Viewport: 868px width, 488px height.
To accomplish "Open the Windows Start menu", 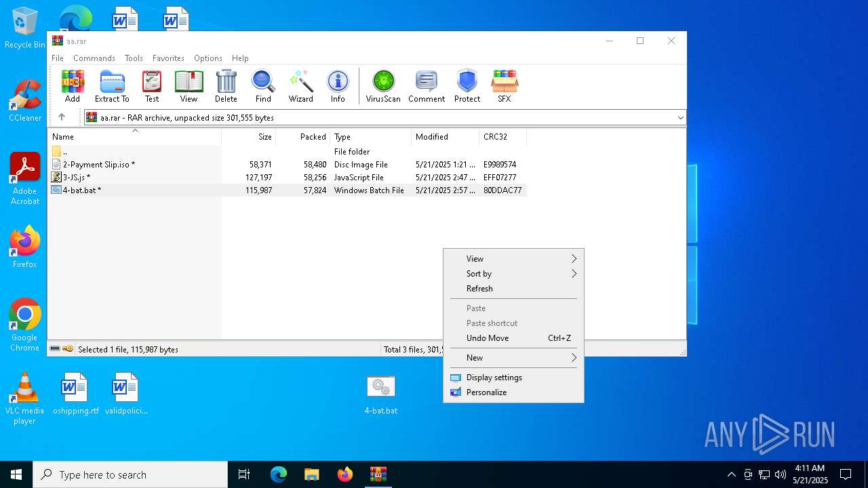I will [16, 474].
